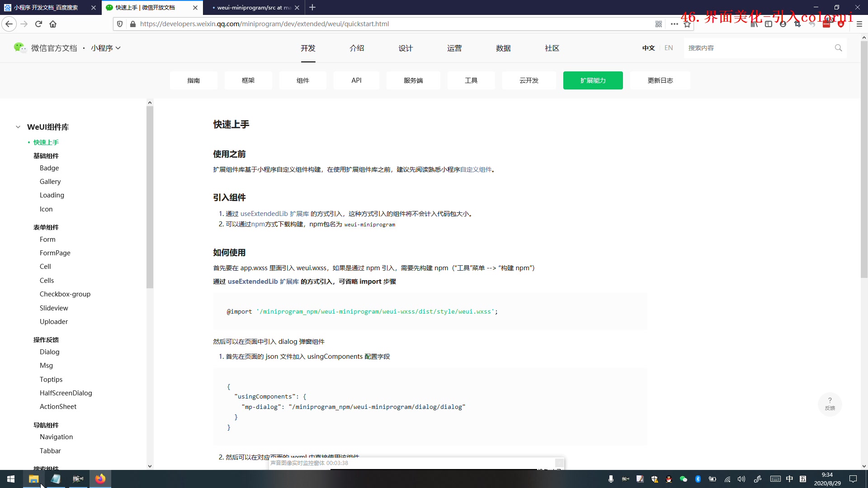
Task: Open the 工具 sub-navigation tab
Action: coord(471,80)
